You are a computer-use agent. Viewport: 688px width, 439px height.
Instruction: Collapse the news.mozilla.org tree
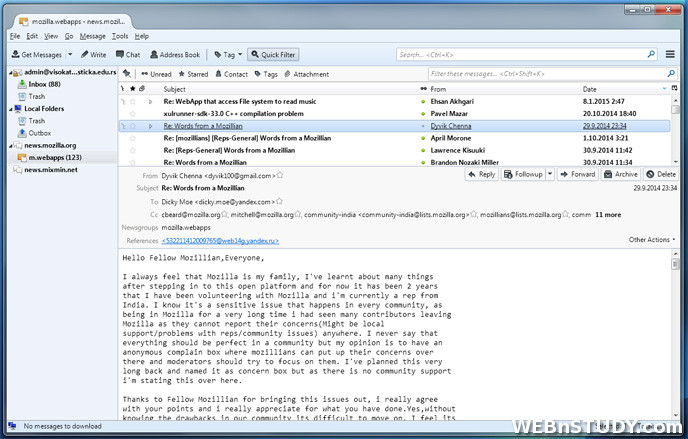[x=10, y=146]
